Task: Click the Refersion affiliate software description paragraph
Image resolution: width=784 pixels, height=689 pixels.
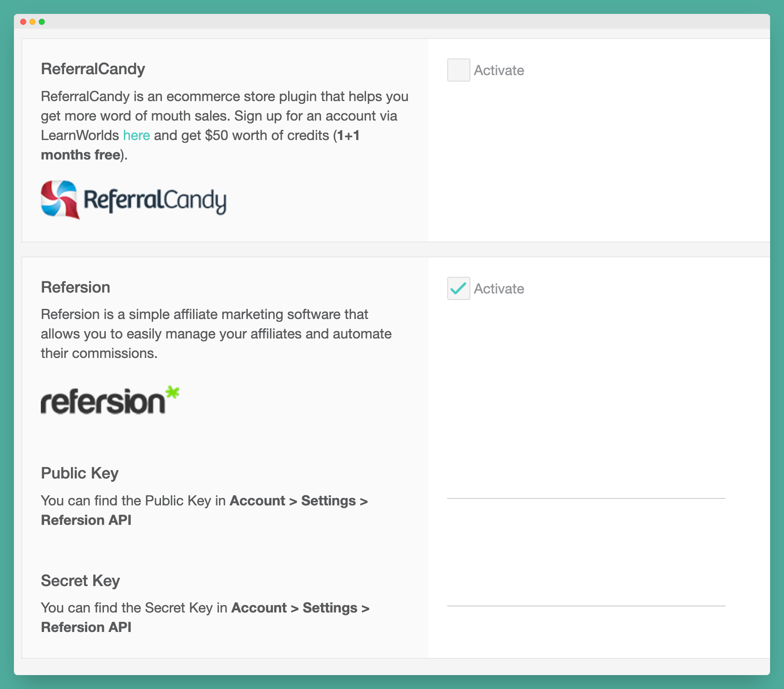Action: coord(216,334)
